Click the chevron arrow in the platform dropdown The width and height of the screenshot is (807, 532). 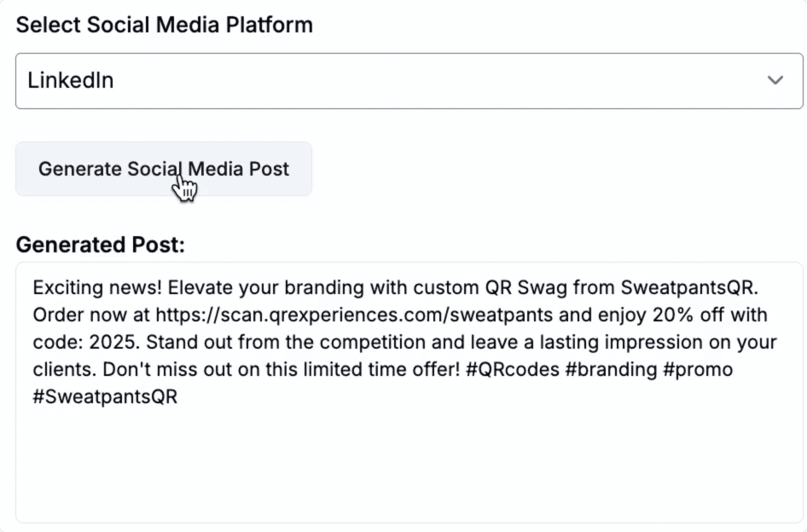coord(775,81)
